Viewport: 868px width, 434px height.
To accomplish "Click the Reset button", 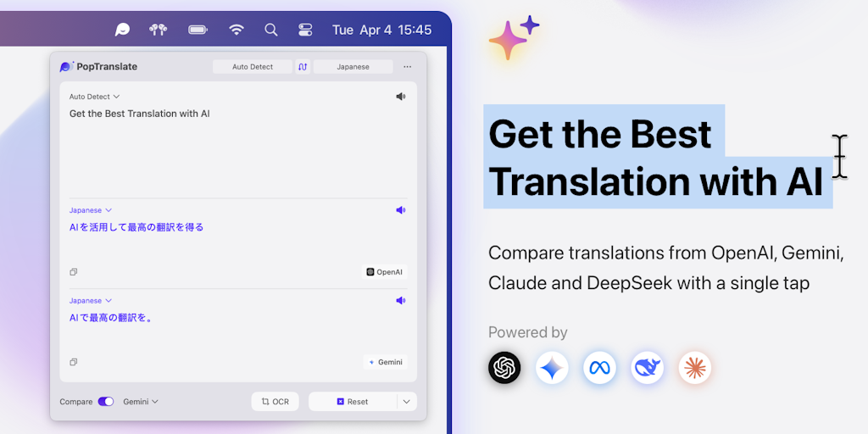I will click(353, 402).
